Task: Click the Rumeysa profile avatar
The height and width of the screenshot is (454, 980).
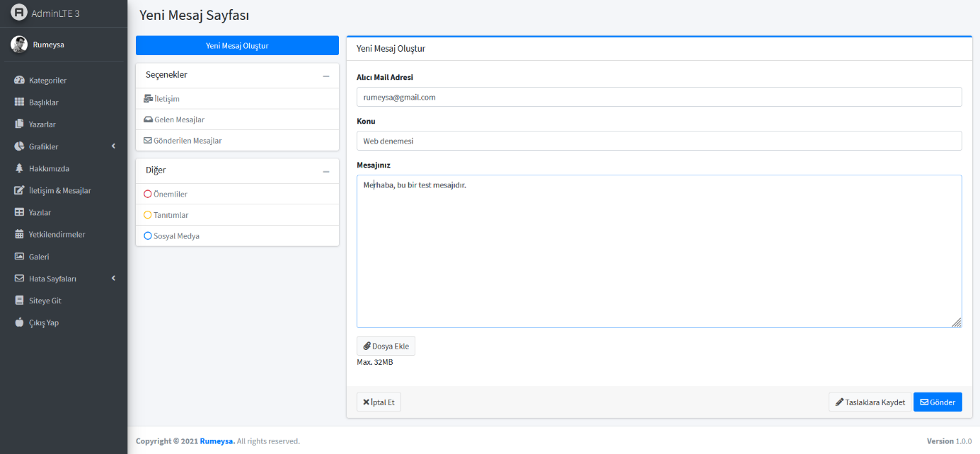Action: tap(20, 44)
